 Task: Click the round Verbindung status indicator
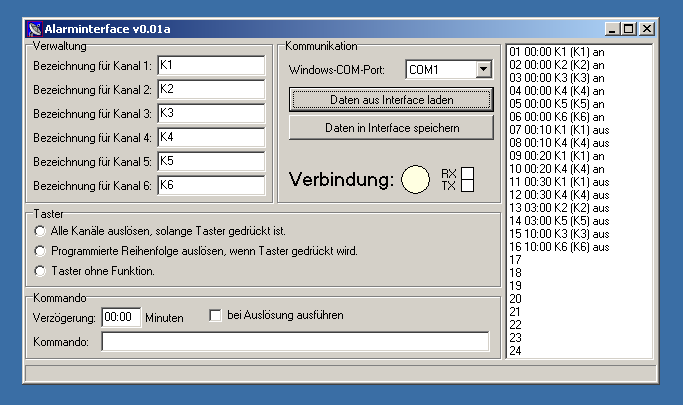click(415, 180)
